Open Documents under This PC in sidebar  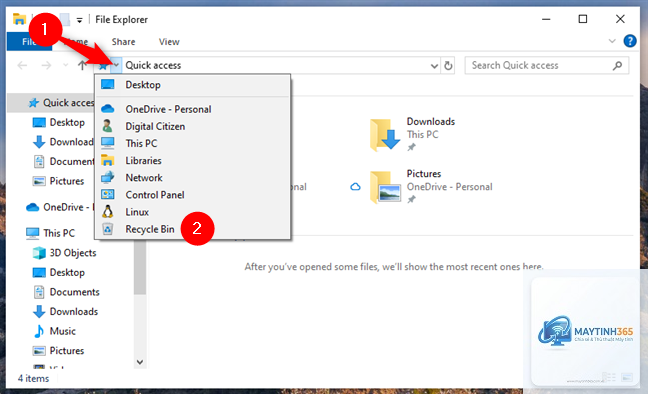[x=74, y=292]
